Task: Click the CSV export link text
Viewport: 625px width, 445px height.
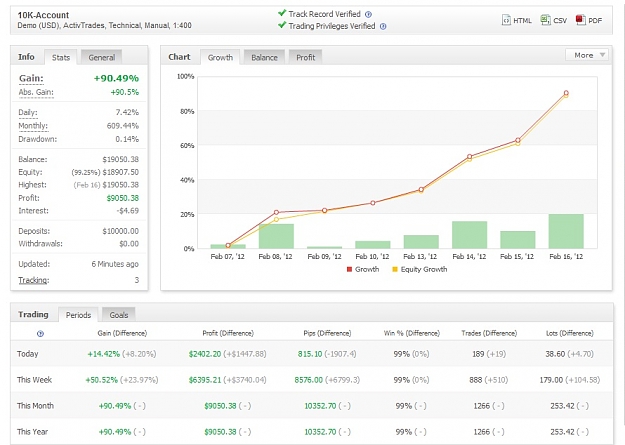Action: tap(560, 21)
